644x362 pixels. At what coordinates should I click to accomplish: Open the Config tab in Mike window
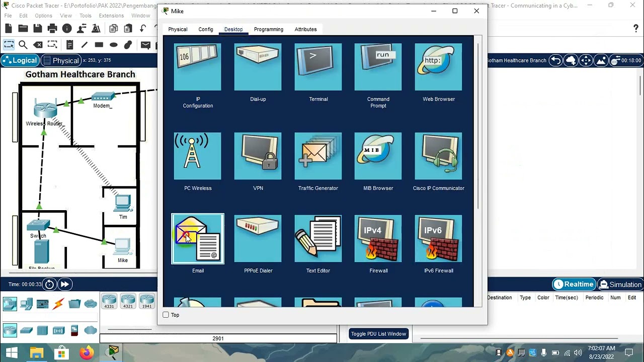pyautogui.click(x=206, y=29)
